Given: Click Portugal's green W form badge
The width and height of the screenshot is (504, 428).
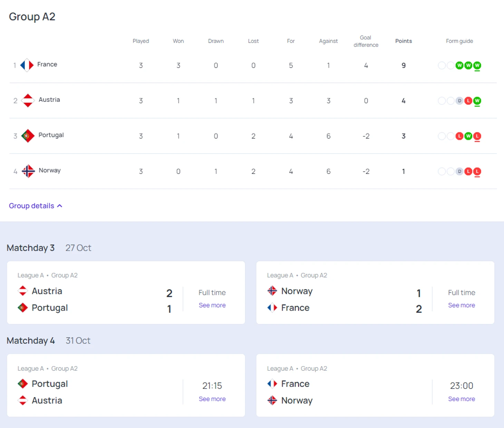Looking at the screenshot, I should point(468,136).
